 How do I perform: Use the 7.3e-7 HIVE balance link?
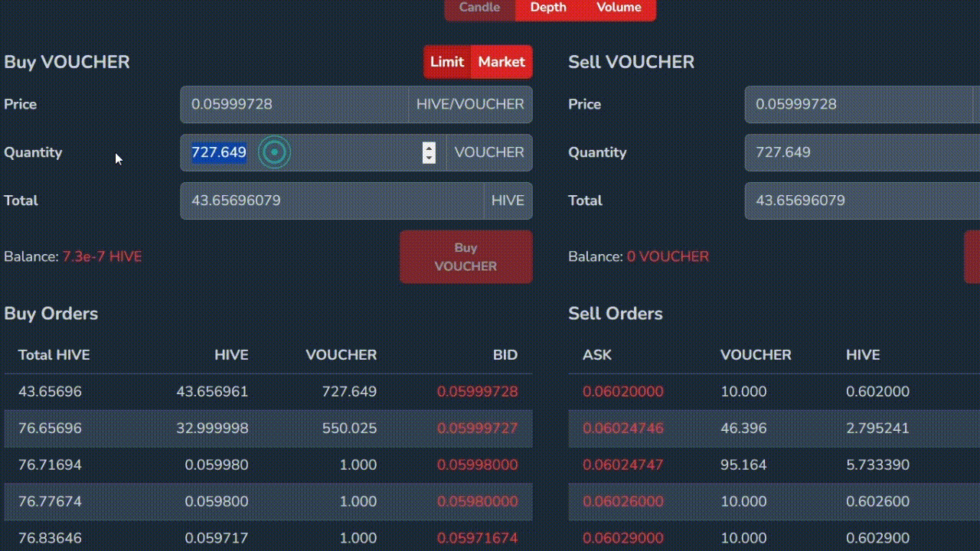click(102, 256)
